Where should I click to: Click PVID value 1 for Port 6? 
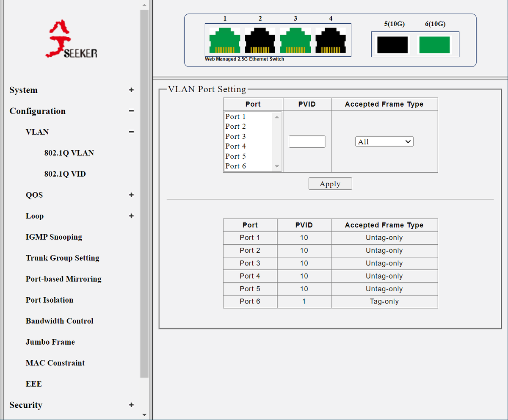pos(304,301)
